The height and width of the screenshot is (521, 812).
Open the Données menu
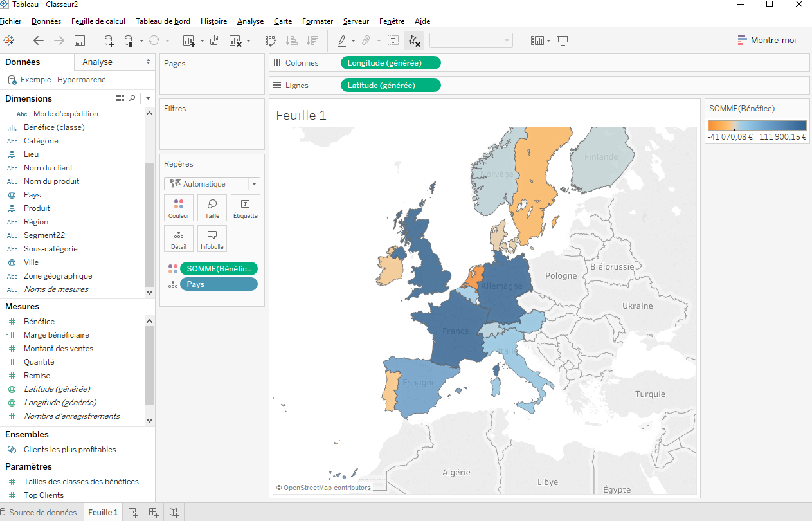46,21
